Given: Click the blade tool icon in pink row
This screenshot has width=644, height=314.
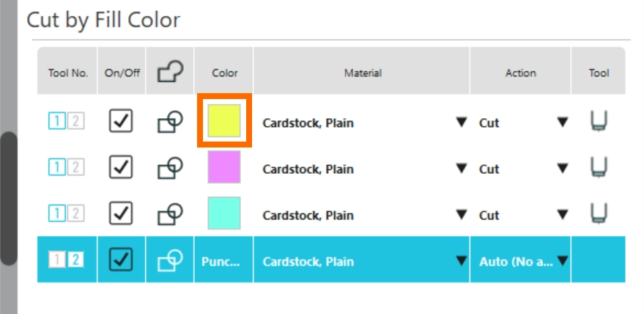Looking at the screenshot, I should (x=599, y=169).
